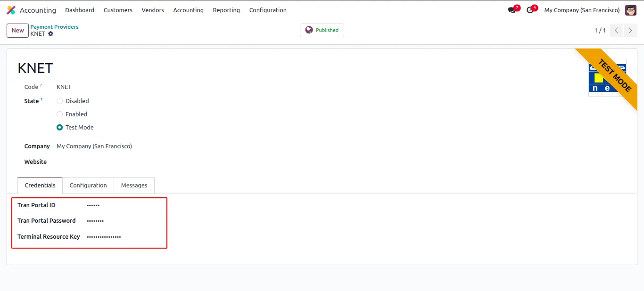The height and width of the screenshot is (291, 644).
Task: Open the Accounting app logo icon
Action: coord(11,10)
